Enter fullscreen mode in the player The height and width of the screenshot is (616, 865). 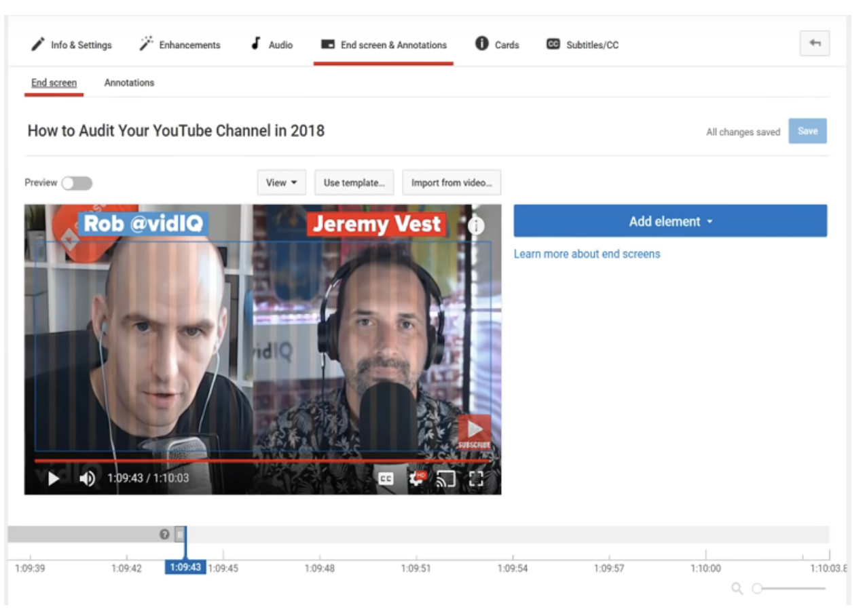[x=476, y=479]
